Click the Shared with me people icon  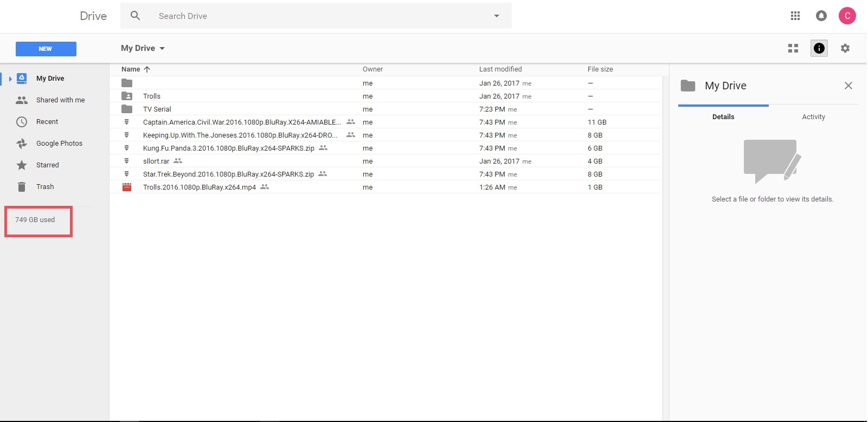(22, 100)
